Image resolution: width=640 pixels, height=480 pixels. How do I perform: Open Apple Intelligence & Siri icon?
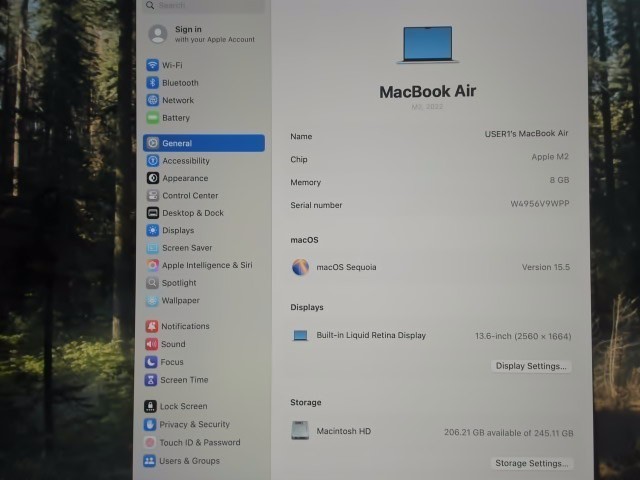(152, 265)
